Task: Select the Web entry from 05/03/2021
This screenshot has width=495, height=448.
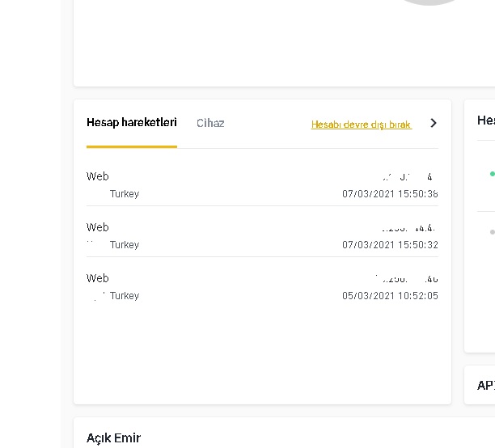Action: click(x=98, y=278)
